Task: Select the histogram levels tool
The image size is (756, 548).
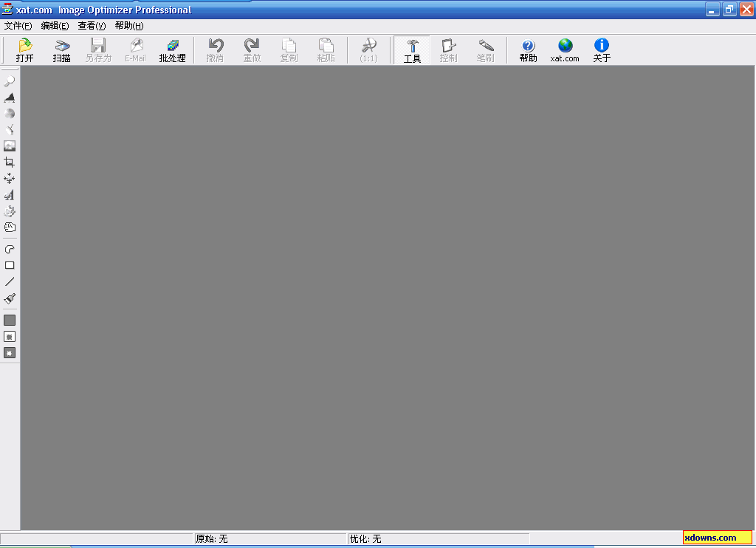Action: (x=10, y=97)
